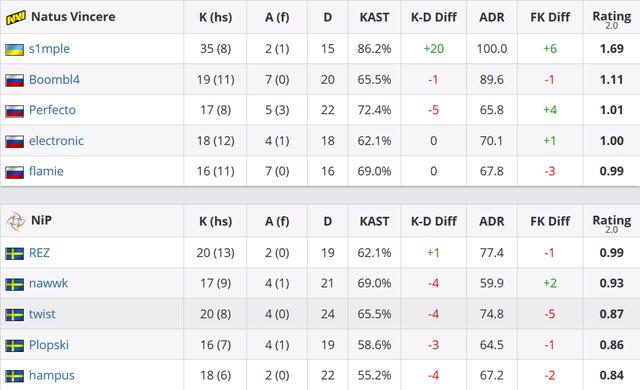Click the NiP team logo
640x390 pixels.
point(16,222)
